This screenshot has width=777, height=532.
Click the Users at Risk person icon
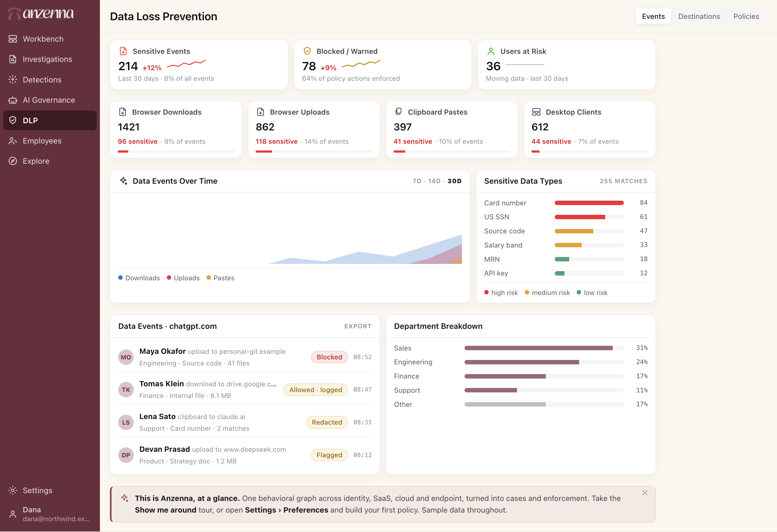click(491, 51)
